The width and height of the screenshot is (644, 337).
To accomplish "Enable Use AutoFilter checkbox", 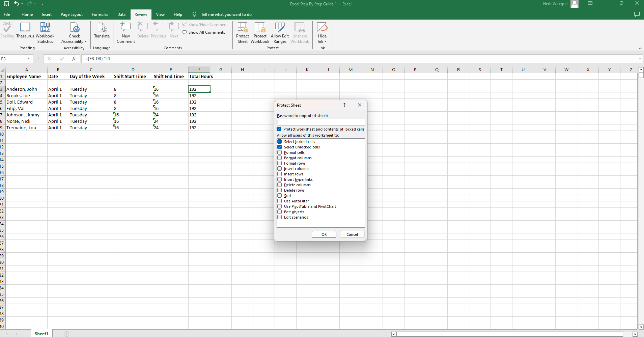I will [x=280, y=201].
